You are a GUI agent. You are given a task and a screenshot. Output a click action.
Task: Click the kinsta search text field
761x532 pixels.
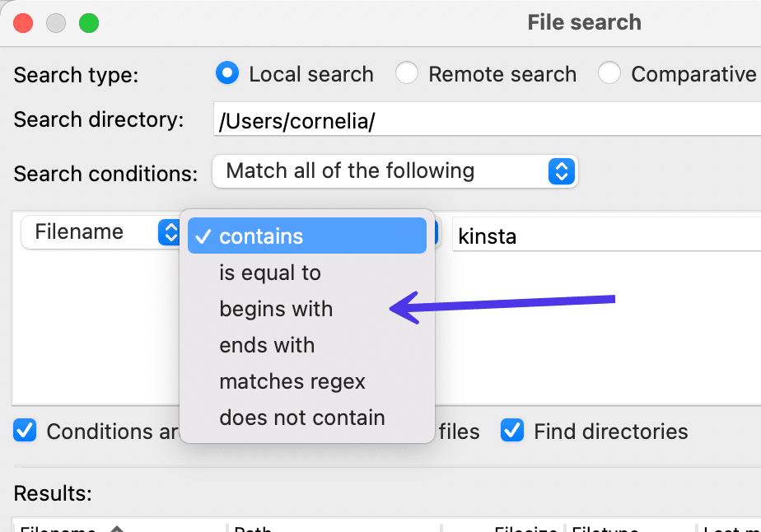click(605, 237)
